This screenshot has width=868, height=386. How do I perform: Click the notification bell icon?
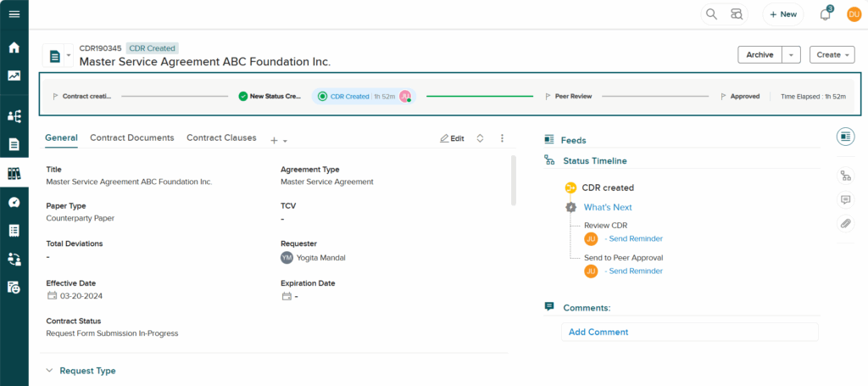pyautogui.click(x=825, y=14)
